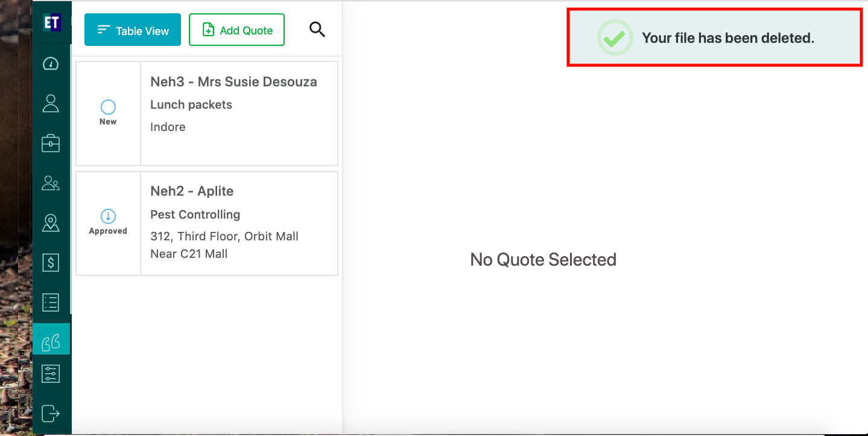This screenshot has height=436, width=868.
Task: Open the dashboard speedometer icon in sidebar
Action: click(51, 64)
